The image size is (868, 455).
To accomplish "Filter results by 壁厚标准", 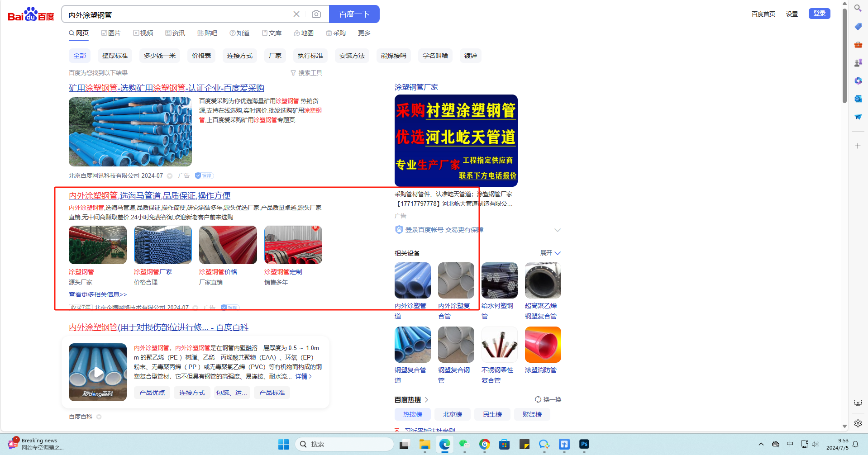I will click(x=115, y=56).
